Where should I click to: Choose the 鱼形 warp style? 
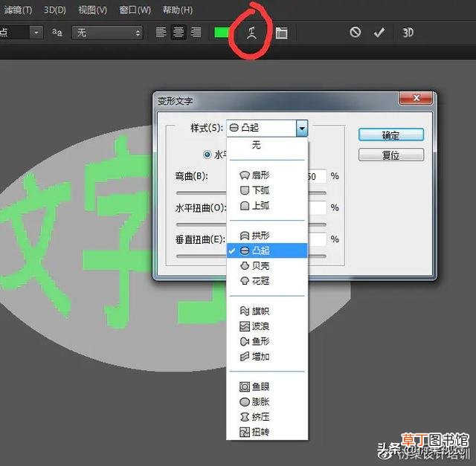point(267,341)
